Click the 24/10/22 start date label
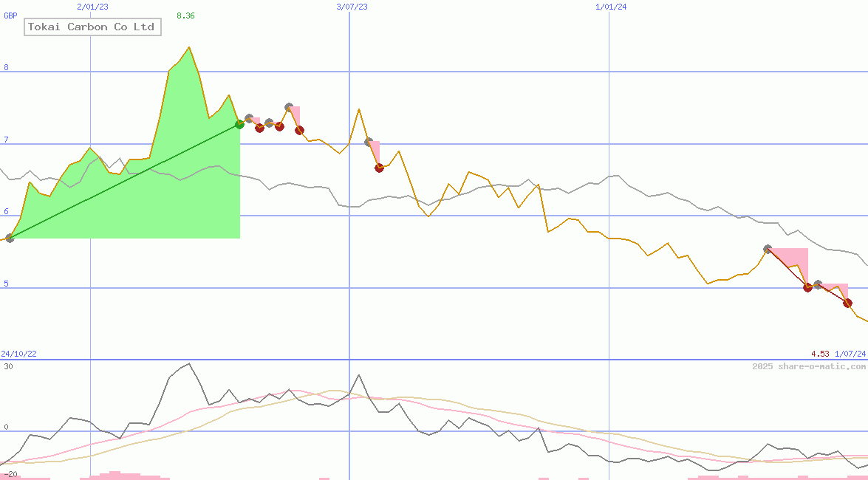868x480 pixels. point(18,354)
